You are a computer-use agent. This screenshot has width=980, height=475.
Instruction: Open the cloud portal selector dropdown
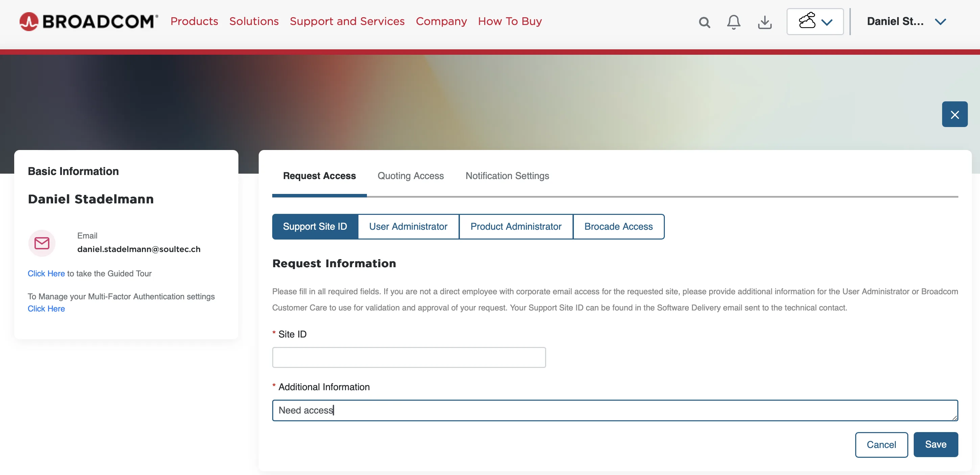815,22
